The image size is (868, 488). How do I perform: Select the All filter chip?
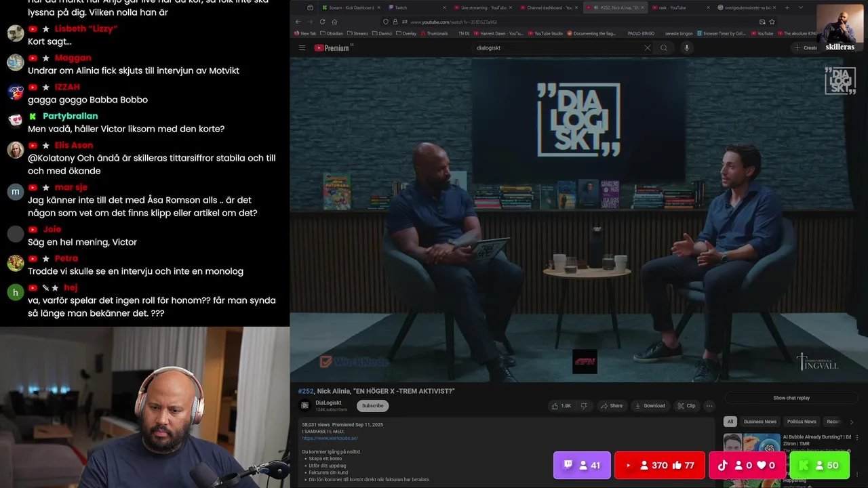(x=730, y=422)
